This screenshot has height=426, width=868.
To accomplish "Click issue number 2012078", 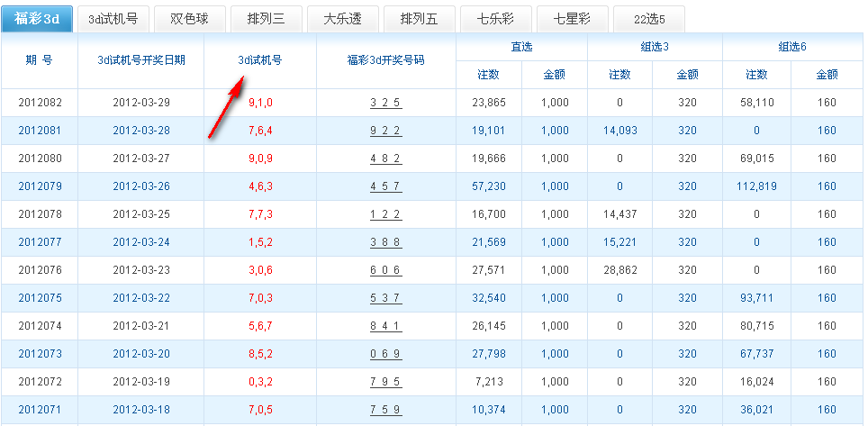I will pos(40,214).
